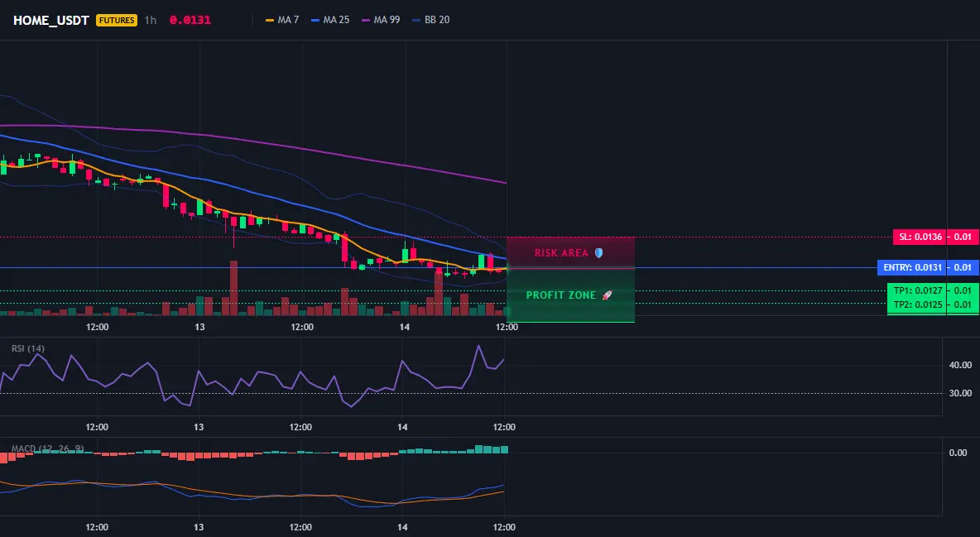Click the 0.00 MACD axis value
Viewport: 980px width, 537px height.
pyautogui.click(x=958, y=453)
